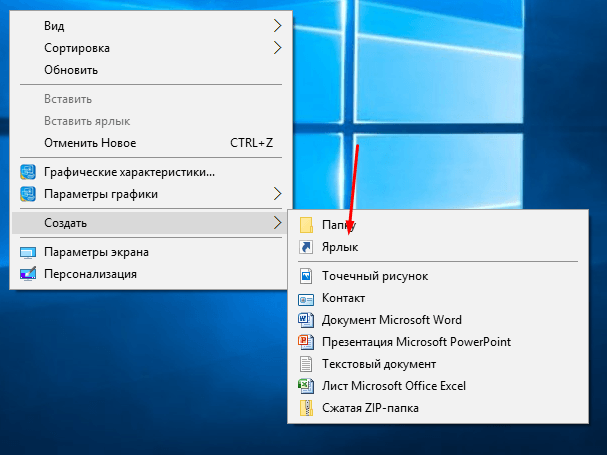Click the zipped folder icon beside Сжатая ZIP-папка

click(306, 408)
